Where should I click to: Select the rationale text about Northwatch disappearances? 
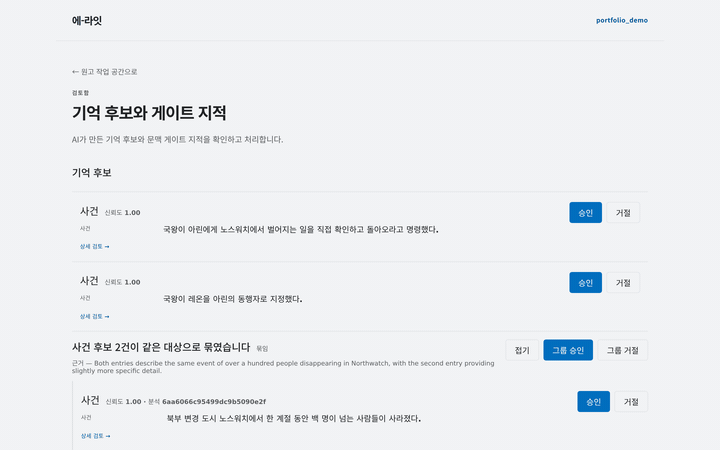(x=283, y=367)
